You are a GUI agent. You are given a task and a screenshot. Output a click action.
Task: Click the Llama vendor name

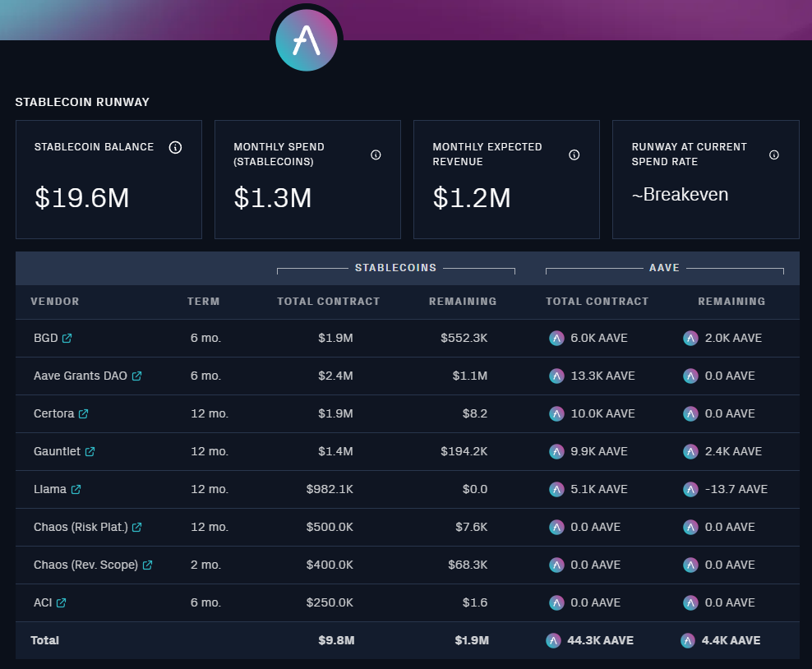pyautogui.click(x=49, y=489)
